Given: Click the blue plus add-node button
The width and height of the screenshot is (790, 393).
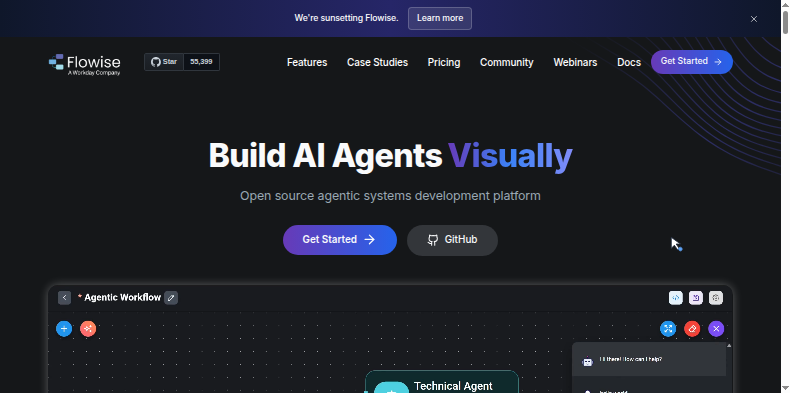Looking at the screenshot, I should pyautogui.click(x=64, y=329).
